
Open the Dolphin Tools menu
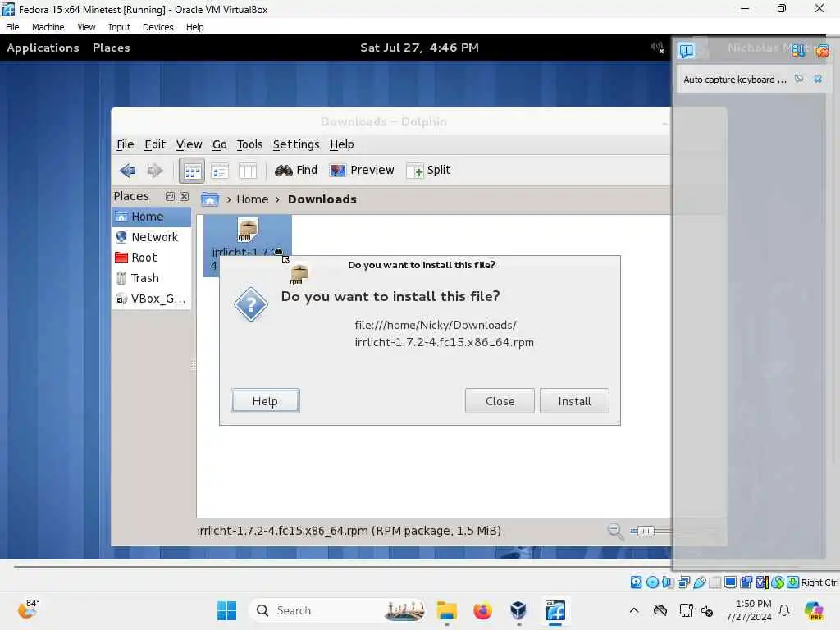point(249,144)
